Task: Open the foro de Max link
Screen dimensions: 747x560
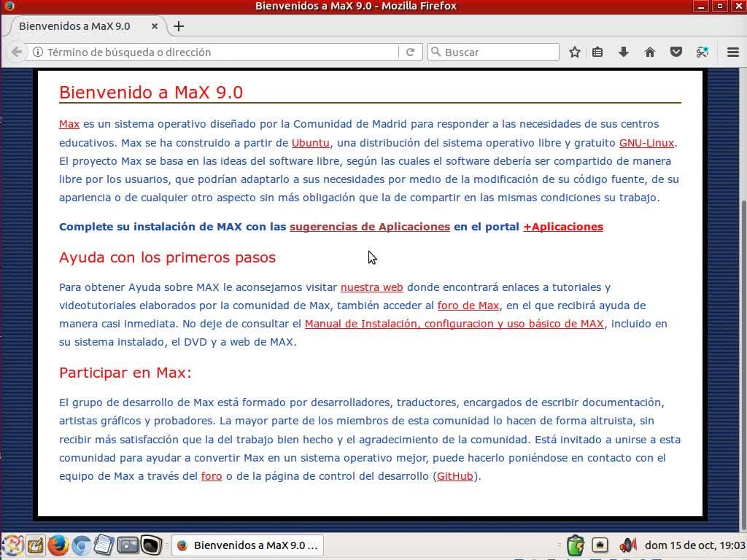Action: (x=468, y=306)
